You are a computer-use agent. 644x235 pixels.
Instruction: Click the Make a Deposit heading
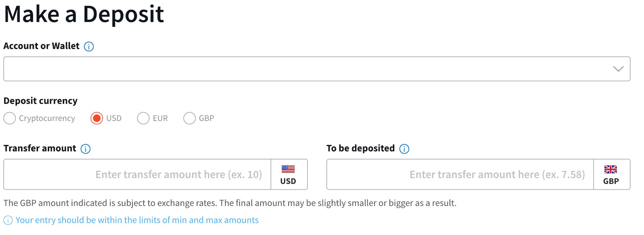click(84, 14)
